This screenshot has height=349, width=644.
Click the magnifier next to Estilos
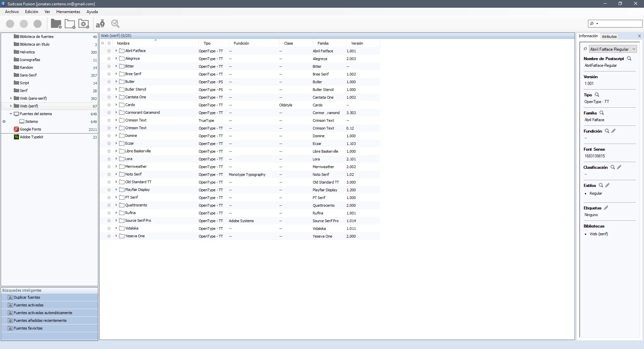pos(601,185)
